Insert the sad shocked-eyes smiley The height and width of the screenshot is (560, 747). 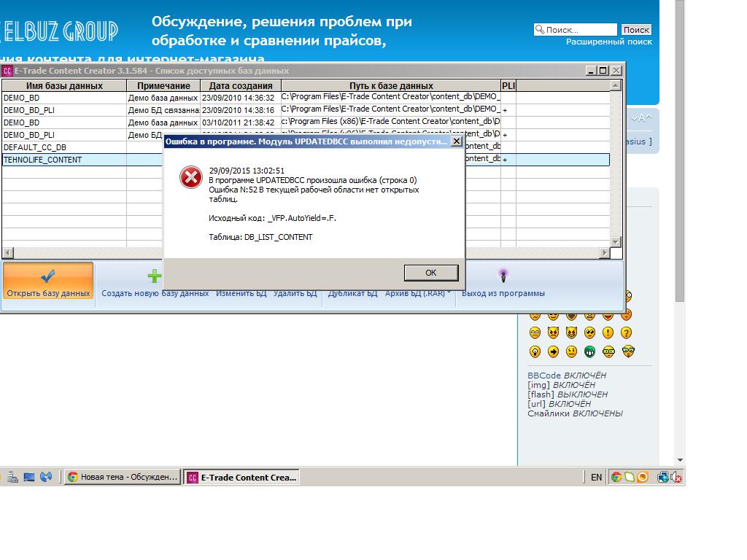click(x=535, y=332)
